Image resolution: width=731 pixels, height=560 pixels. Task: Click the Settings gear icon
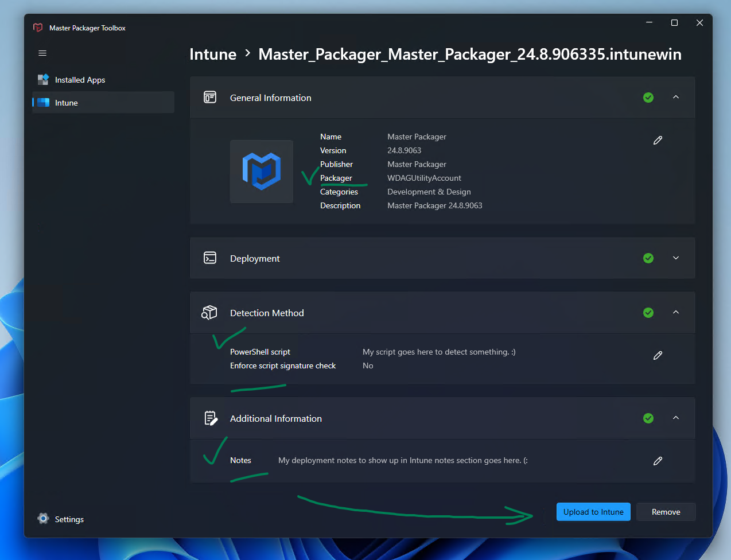[x=43, y=519]
